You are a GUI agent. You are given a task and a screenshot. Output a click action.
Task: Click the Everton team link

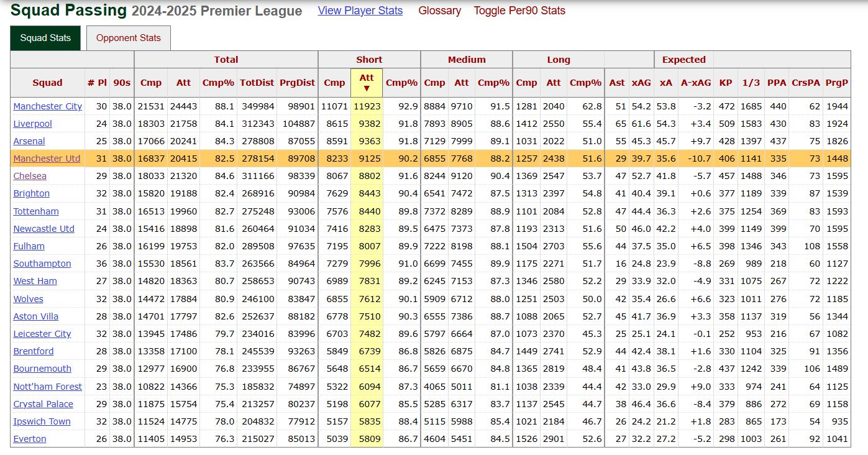[x=30, y=439]
